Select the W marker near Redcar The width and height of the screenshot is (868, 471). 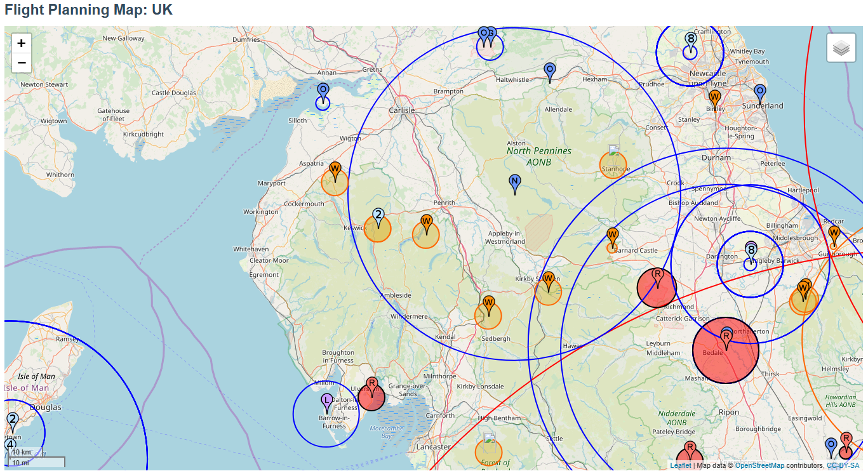coord(834,235)
